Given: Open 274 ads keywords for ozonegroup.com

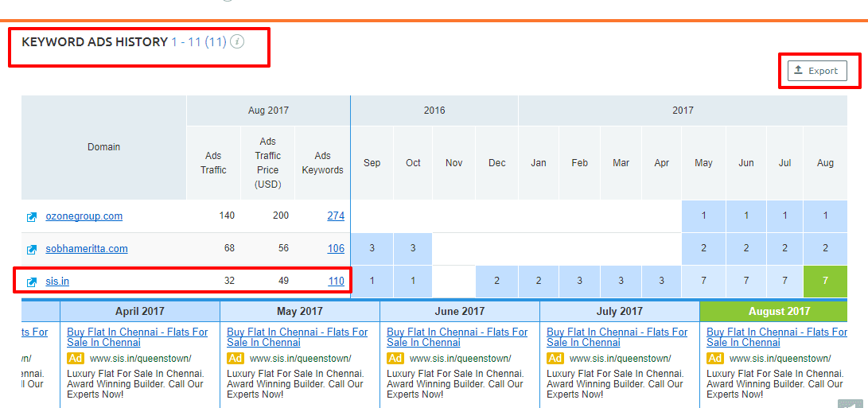Looking at the screenshot, I should pyautogui.click(x=336, y=216).
